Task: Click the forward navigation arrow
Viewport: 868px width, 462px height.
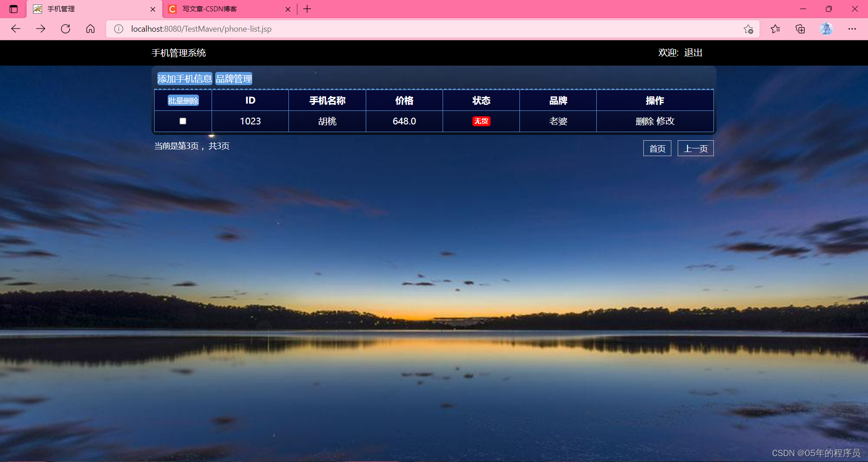Action: tap(41, 29)
